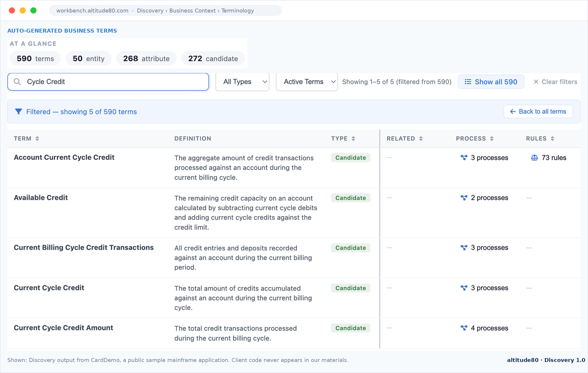Open term Current Billing Cycle Credit Transactions
This screenshot has width=588, height=373.
(84, 248)
